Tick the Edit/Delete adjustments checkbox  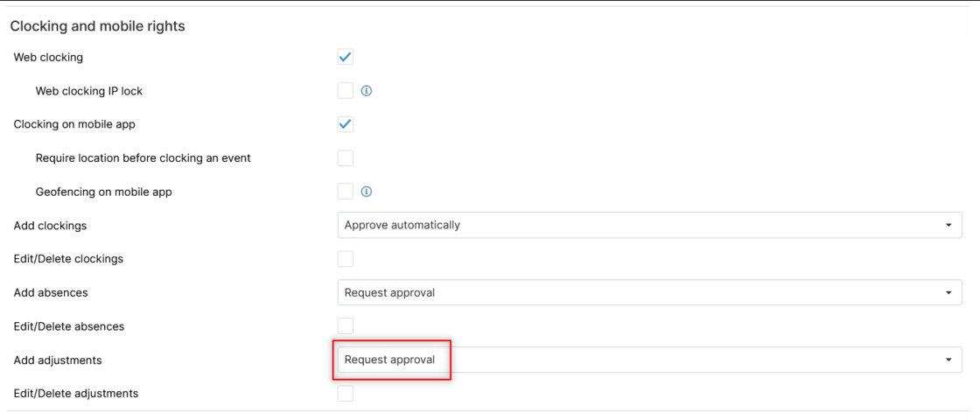346,394
